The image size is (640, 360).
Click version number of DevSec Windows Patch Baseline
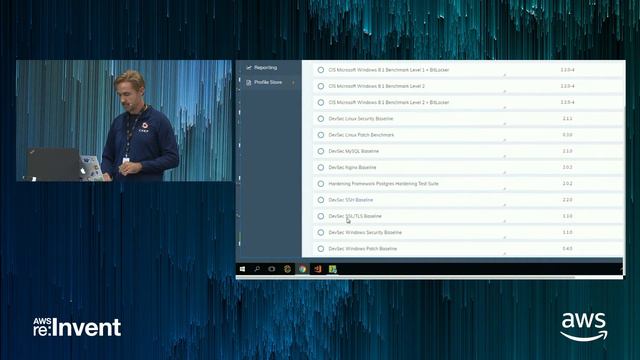click(x=567, y=249)
